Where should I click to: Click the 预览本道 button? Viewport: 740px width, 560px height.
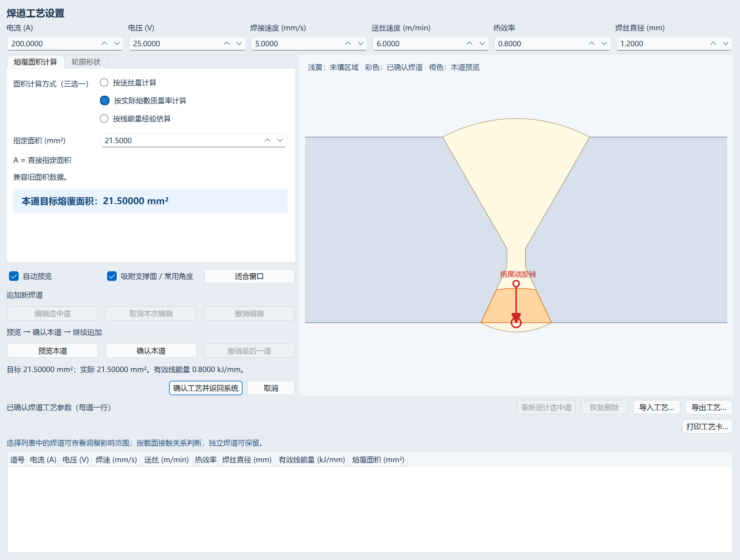(x=53, y=351)
